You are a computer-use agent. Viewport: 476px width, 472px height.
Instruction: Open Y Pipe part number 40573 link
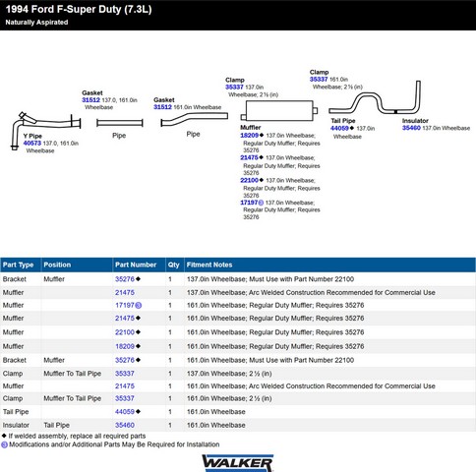pos(32,144)
